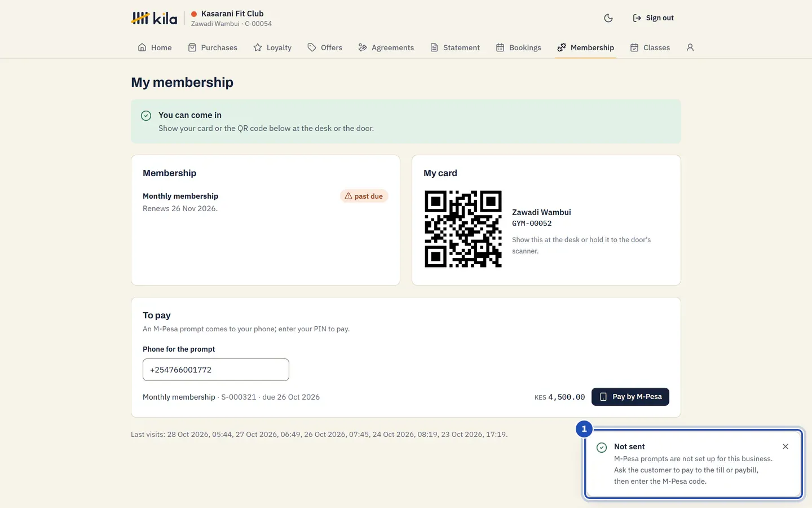View the Agreements tab
812x508 pixels.
pos(386,47)
